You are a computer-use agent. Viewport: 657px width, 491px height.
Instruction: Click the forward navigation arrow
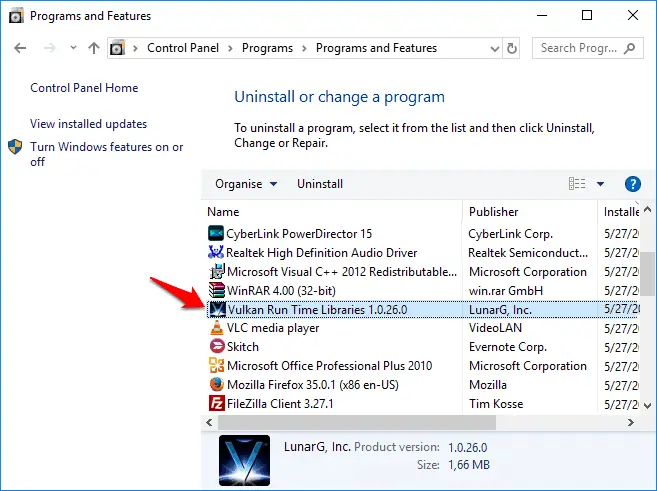click(49, 48)
